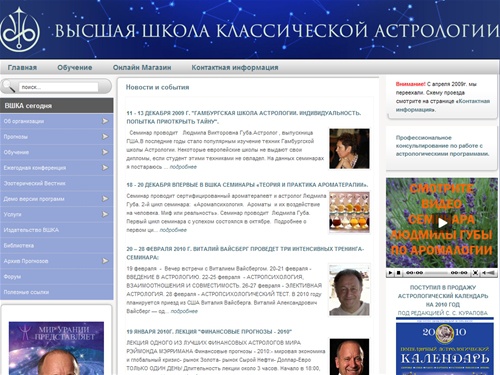The height and width of the screenshot is (375, 500).
Task: Click Виталий Вайсберг portrait thumbnail
Action: [x=349, y=290]
